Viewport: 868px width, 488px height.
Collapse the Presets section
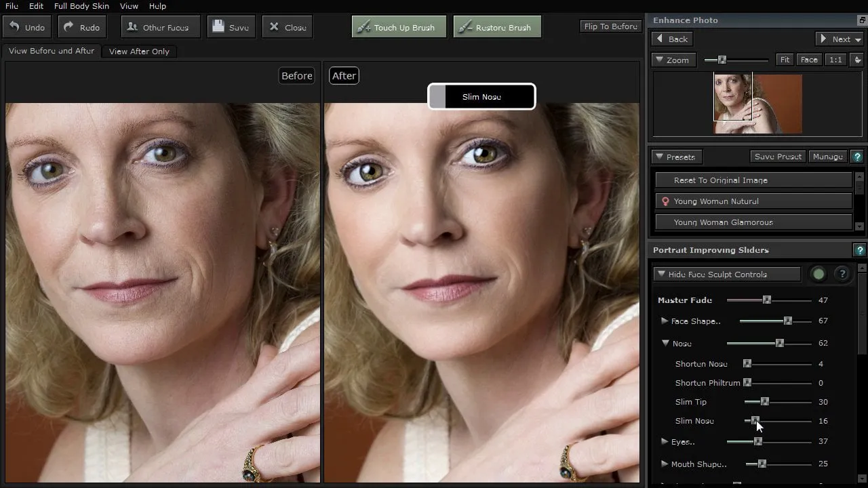click(x=658, y=157)
